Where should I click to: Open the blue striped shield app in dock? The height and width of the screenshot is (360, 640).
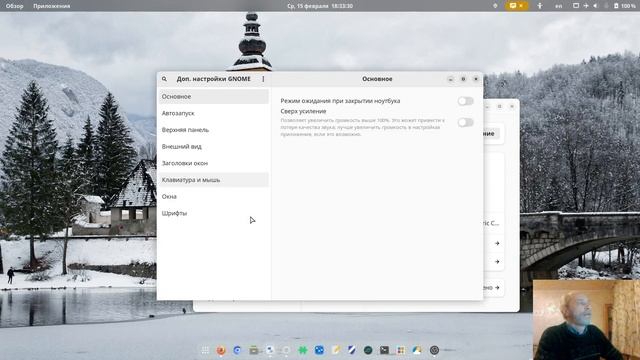[351, 350]
